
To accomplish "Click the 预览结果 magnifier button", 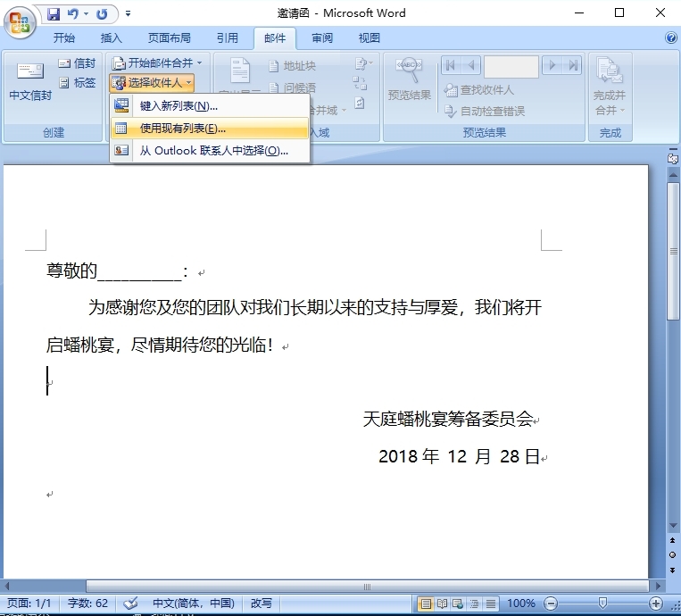I will pos(409,80).
